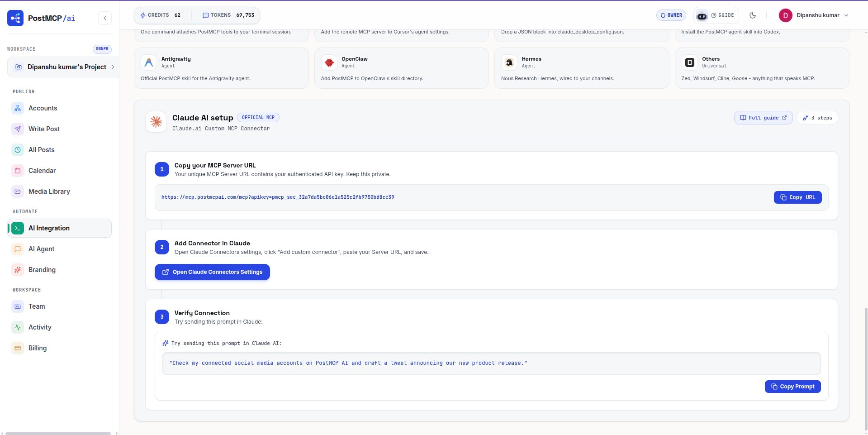Open All Posts page
This screenshot has height=435, width=868.
(59, 150)
